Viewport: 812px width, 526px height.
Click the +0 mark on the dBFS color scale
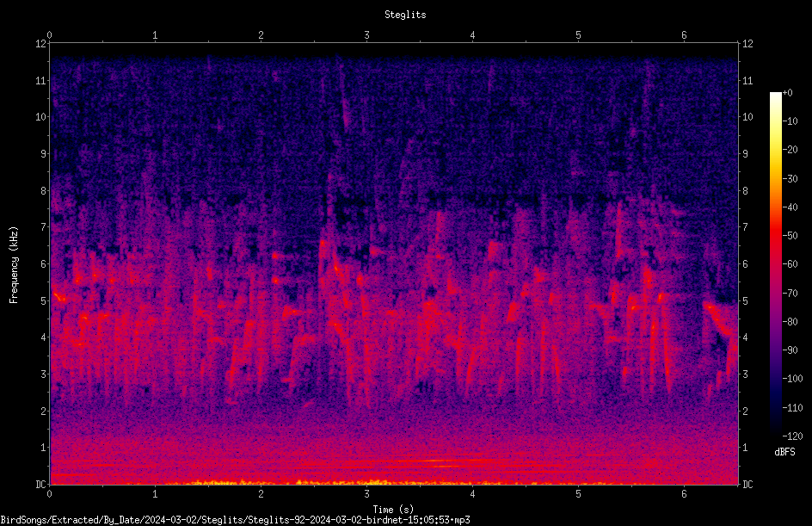pyautogui.click(x=788, y=93)
